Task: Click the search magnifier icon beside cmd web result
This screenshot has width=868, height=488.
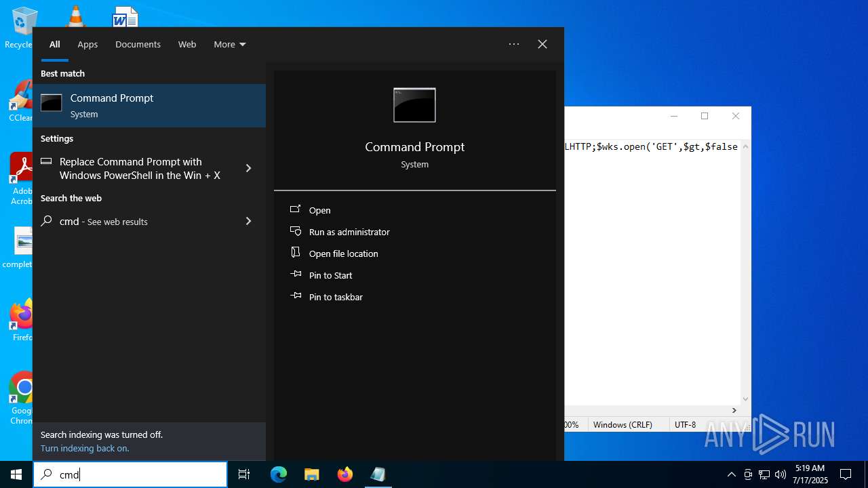Action: pyautogui.click(x=46, y=221)
